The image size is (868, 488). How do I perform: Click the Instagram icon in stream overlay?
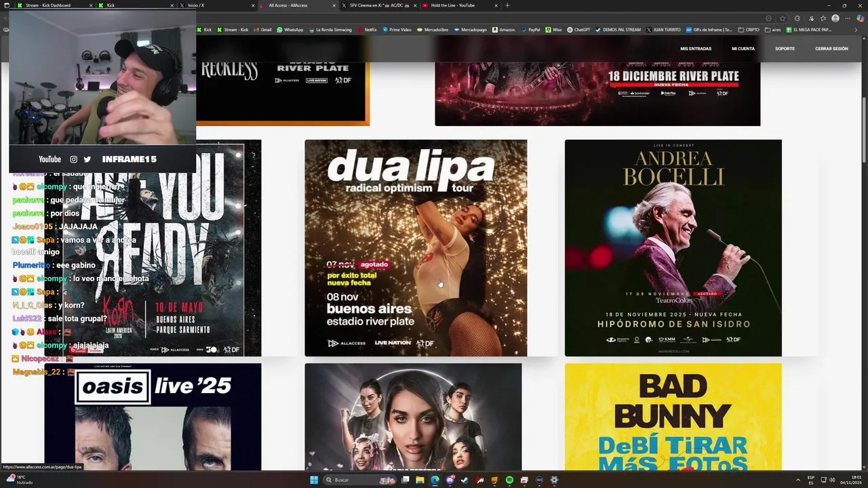(x=73, y=159)
